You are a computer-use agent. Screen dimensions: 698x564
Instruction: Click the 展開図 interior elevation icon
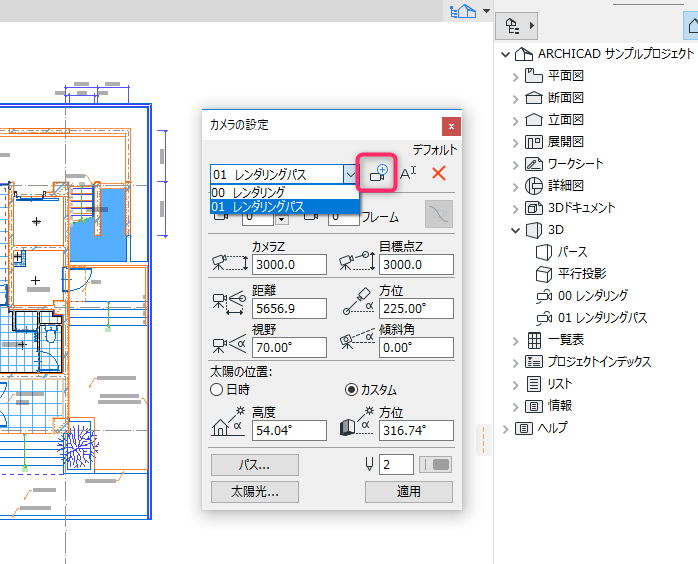[x=533, y=142]
